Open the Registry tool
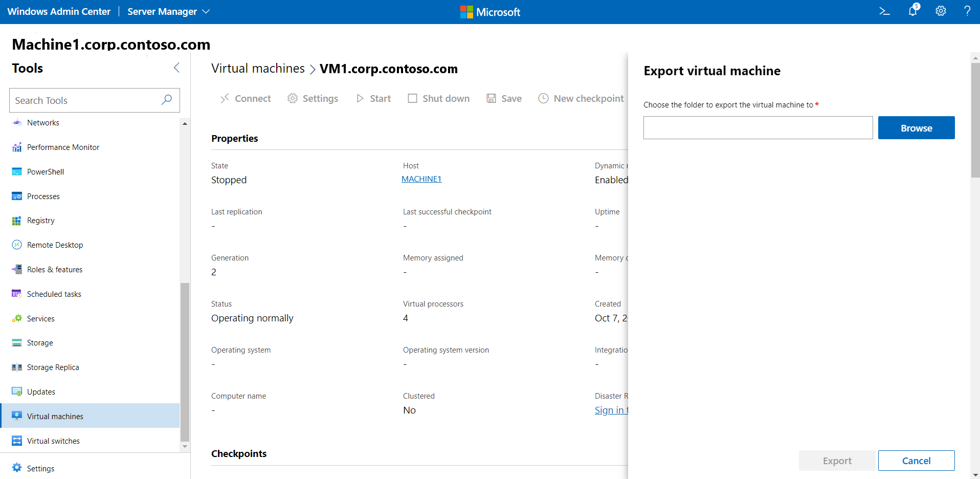This screenshot has width=980, height=479. 40,221
